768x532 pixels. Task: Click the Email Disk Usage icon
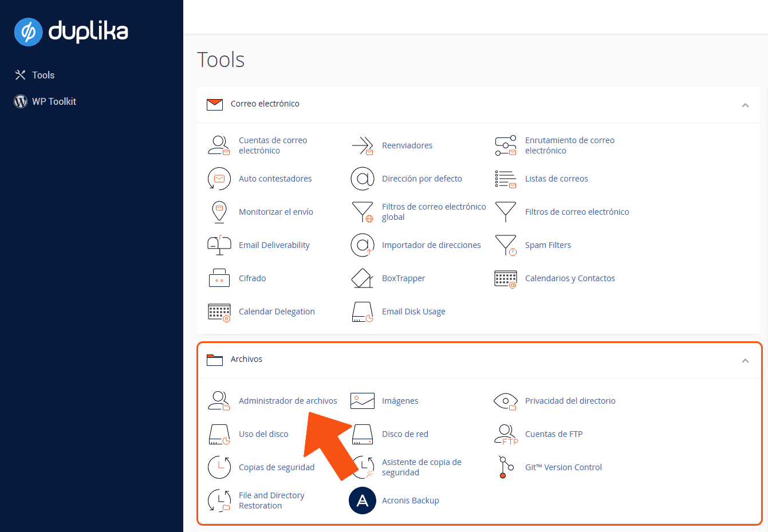coord(363,312)
